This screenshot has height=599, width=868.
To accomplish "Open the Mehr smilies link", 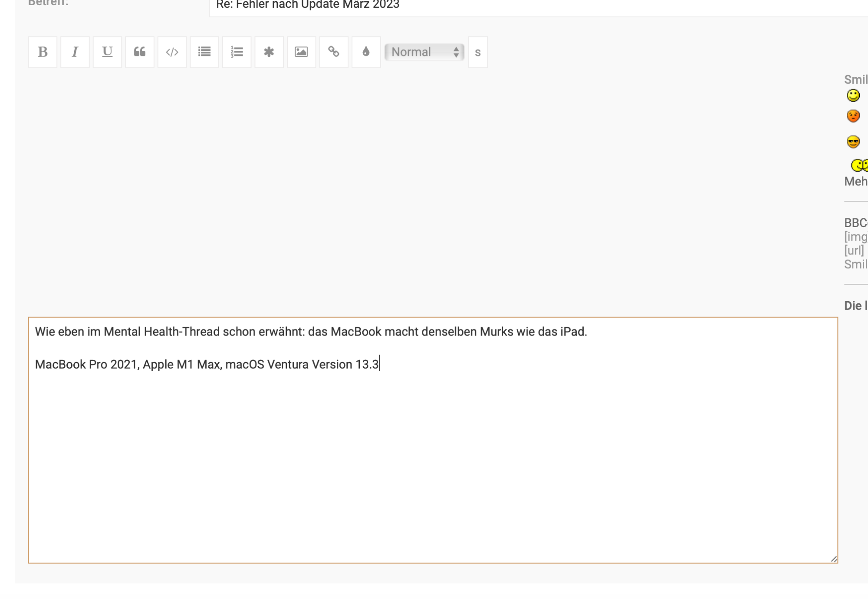I will pyautogui.click(x=856, y=181).
